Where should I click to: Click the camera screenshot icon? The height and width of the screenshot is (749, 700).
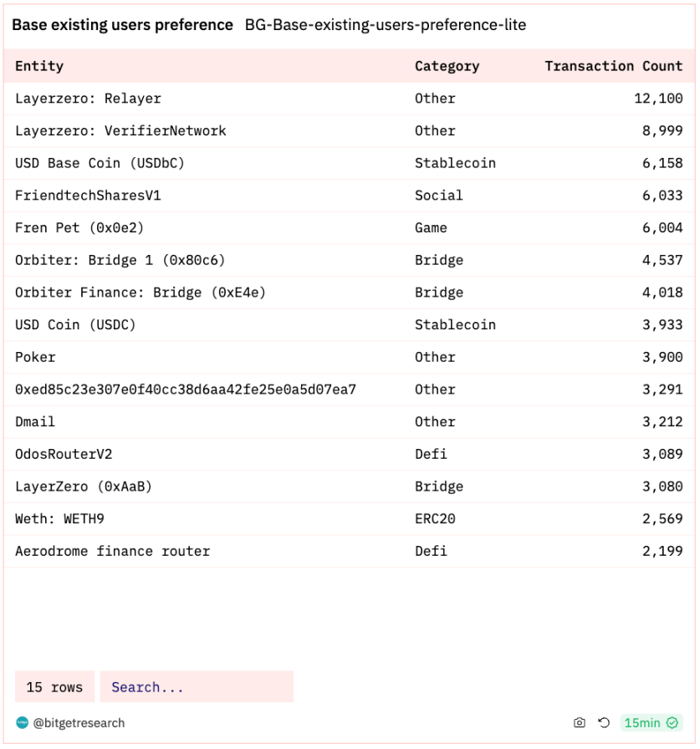point(579,723)
